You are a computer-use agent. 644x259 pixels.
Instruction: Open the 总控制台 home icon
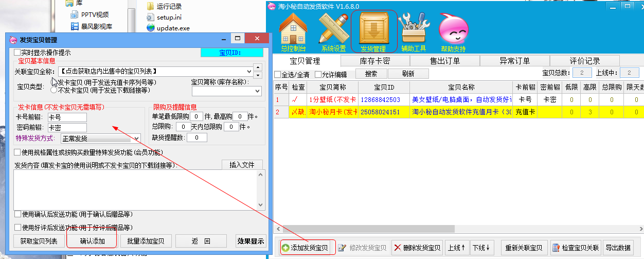click(x=293, y=32)
